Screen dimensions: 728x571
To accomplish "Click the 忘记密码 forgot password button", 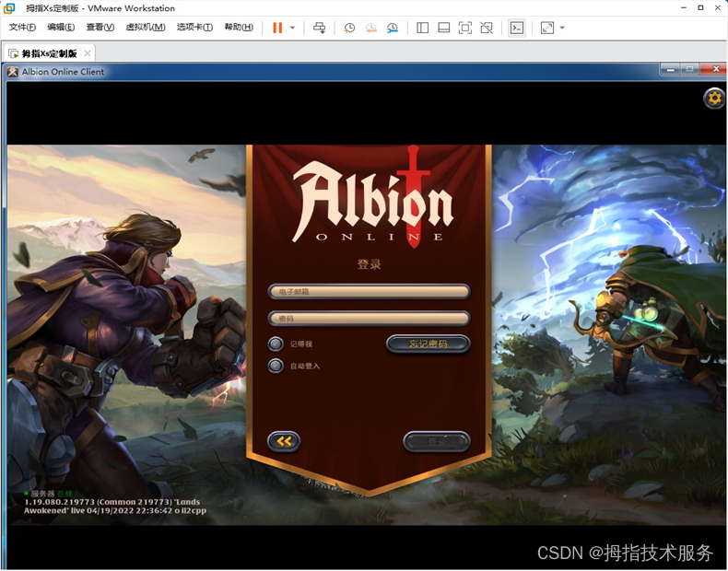I will pos(429,344).
